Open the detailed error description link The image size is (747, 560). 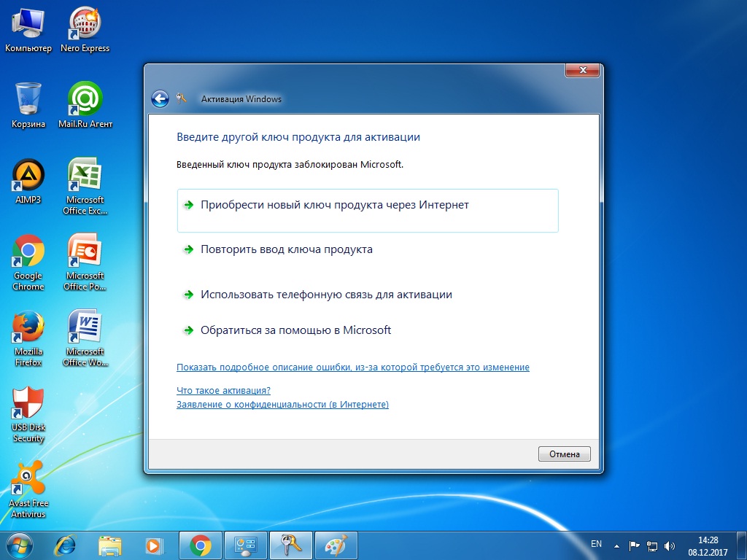pyautogui.click(x=353, y=367)
